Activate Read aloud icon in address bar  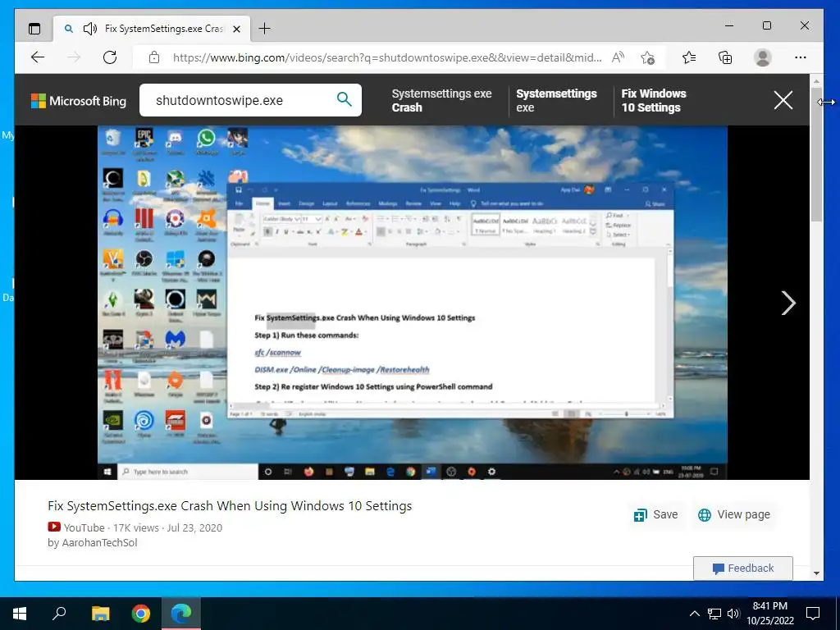[x=619, y=57]
